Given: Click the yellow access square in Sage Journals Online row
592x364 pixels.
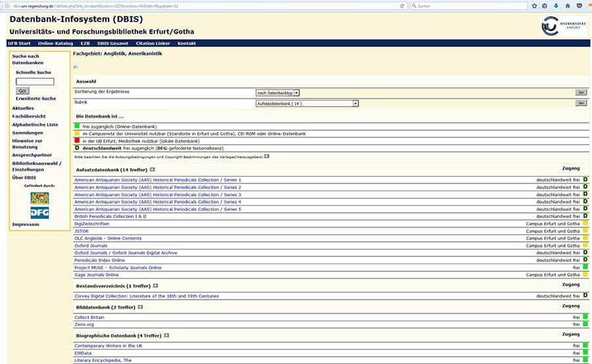Looking at the screenshot, I should [585, 275].
